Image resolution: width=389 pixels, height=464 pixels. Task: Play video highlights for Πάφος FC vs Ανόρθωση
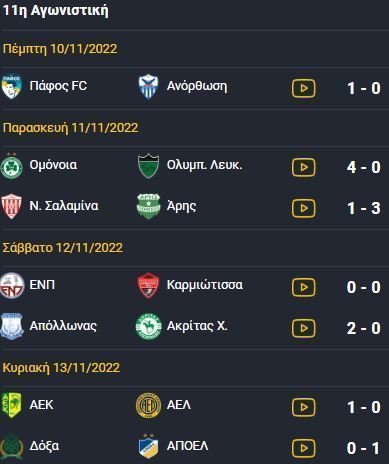click(303, 88)
